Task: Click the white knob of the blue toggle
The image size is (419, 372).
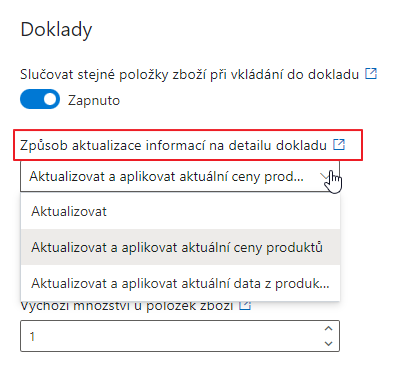Action: (50, 99)
